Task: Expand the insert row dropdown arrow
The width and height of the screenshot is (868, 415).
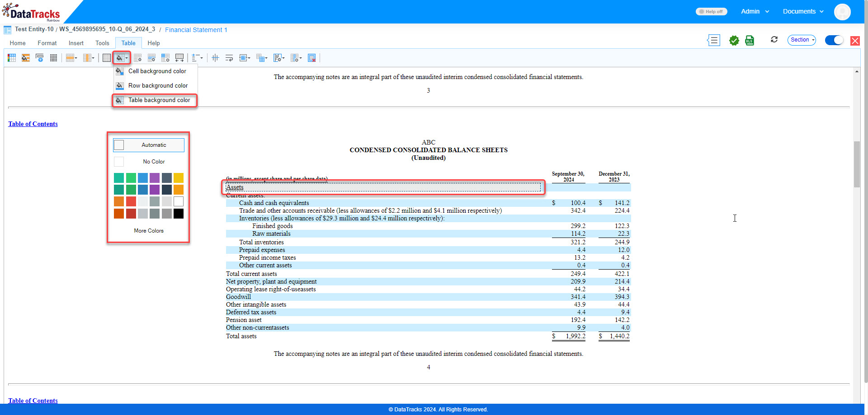Action: [76, 58]
